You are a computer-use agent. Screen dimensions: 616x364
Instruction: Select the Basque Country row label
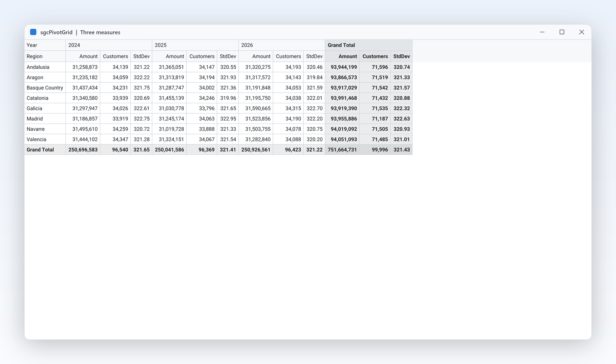[45, 88]
